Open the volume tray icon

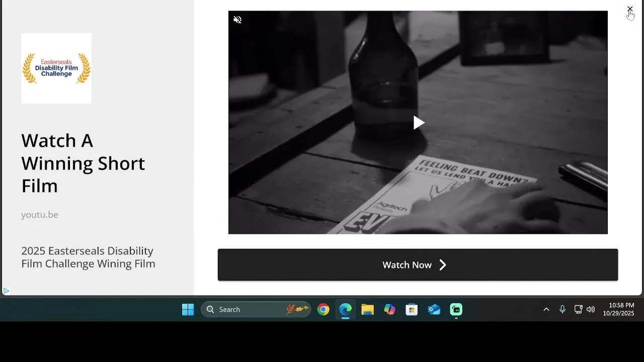591,310
